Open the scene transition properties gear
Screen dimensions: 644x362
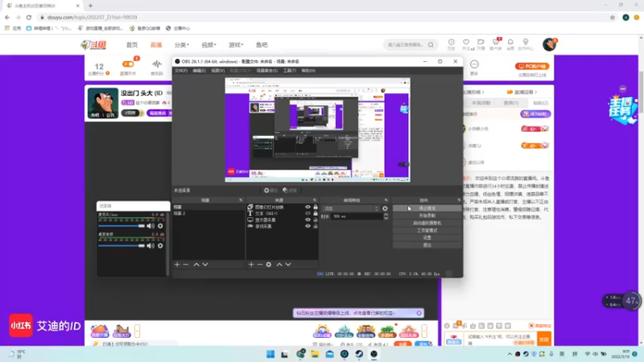coord(385,208)
